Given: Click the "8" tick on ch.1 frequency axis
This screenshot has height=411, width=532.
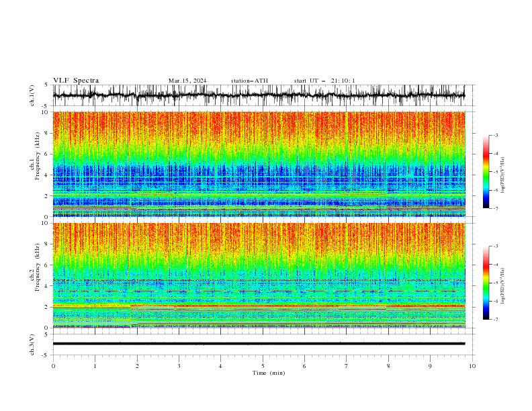Looking at the screenshot, I should [47, 133].
